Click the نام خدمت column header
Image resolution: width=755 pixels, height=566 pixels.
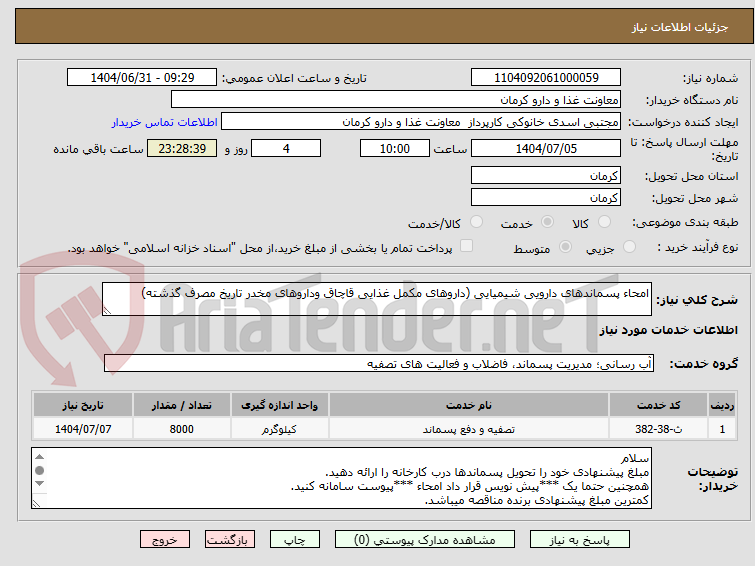[x=469, y=405]
